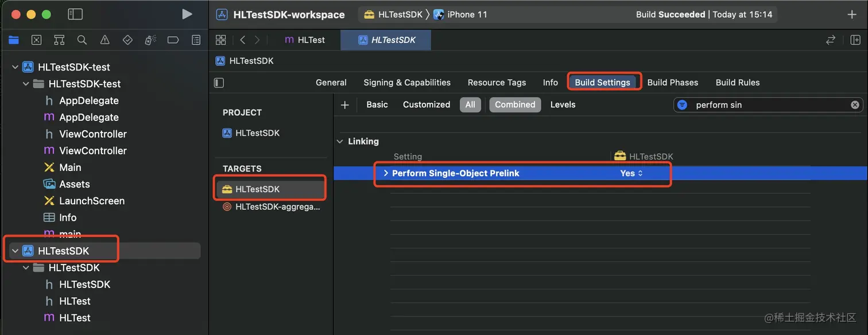The image size is (868, 335).
Task: Open related items grid menu
Action: pyautogui.click(x=220, y=40)
